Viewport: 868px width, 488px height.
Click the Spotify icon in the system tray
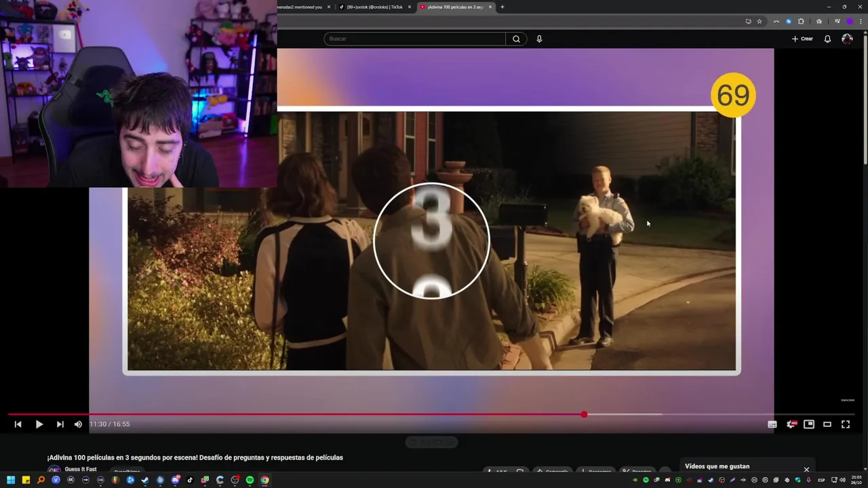point(646,480)
